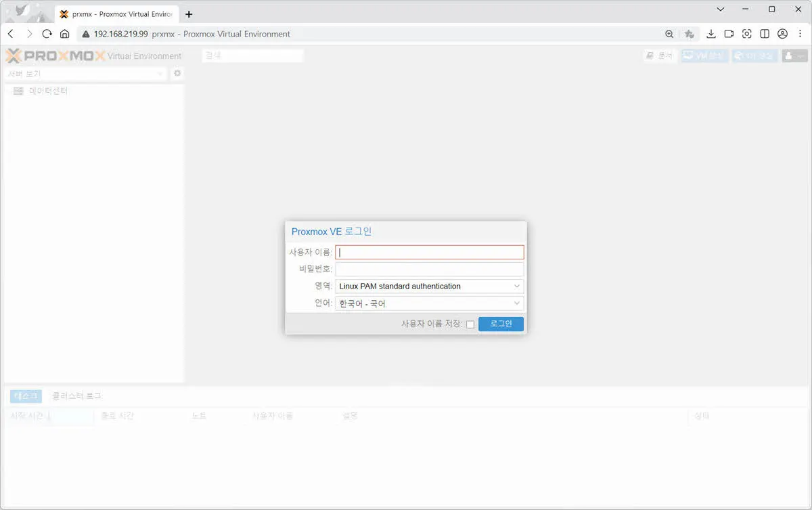Click the screen recording camera icon
Screen dimensions: 812x510
729,34
